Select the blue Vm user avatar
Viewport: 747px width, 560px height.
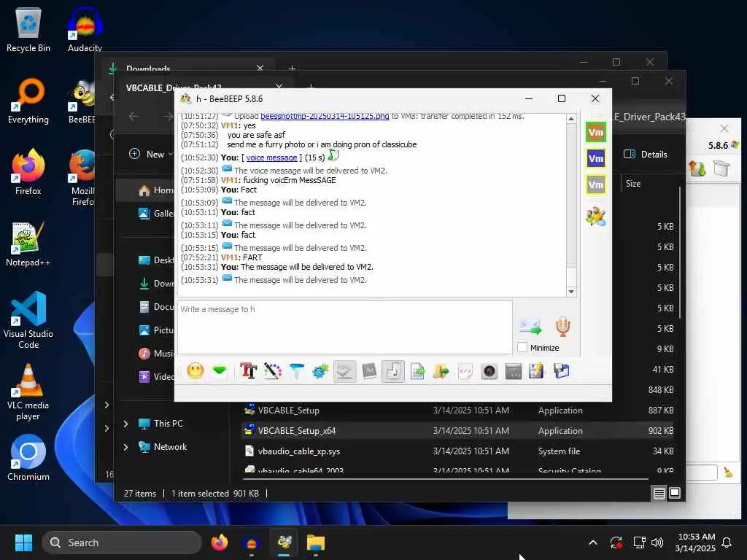595,158
